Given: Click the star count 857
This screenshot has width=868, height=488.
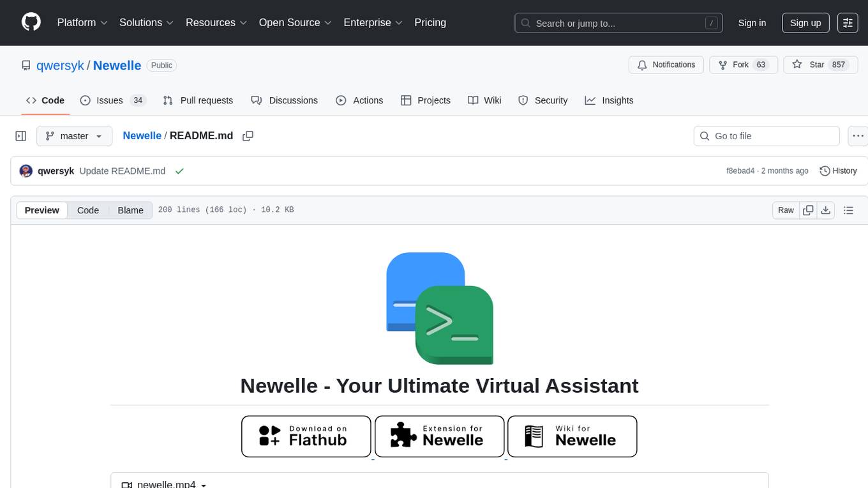Looking at the screenshot, I should point(839,65).
